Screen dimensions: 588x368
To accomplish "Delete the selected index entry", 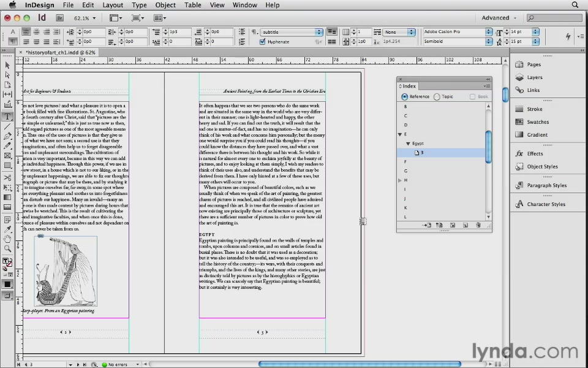I will (478, 225).
